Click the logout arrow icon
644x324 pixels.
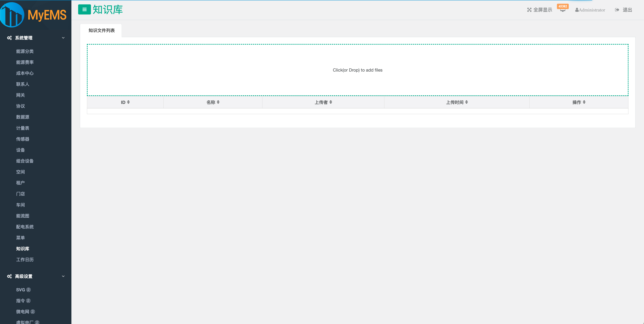click(617, 10)
